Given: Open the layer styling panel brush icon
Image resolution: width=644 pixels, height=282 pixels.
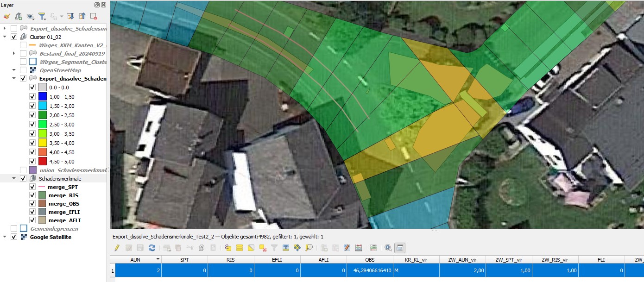Looking at the screenshot, I should (6, 16).
